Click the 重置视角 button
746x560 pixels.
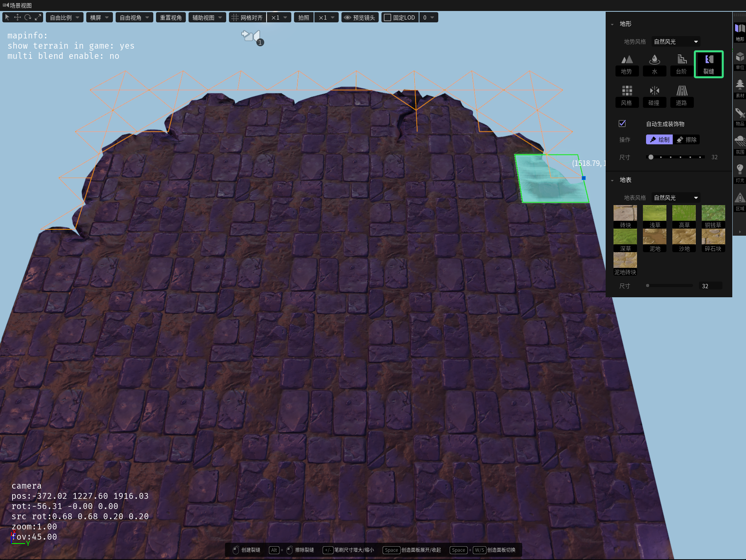point(171,18)
